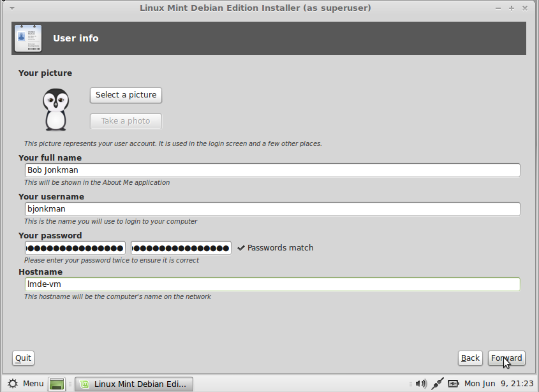Click the penguin avatar picture
Viewport: 539px width, 392px height.
(55, 109)
